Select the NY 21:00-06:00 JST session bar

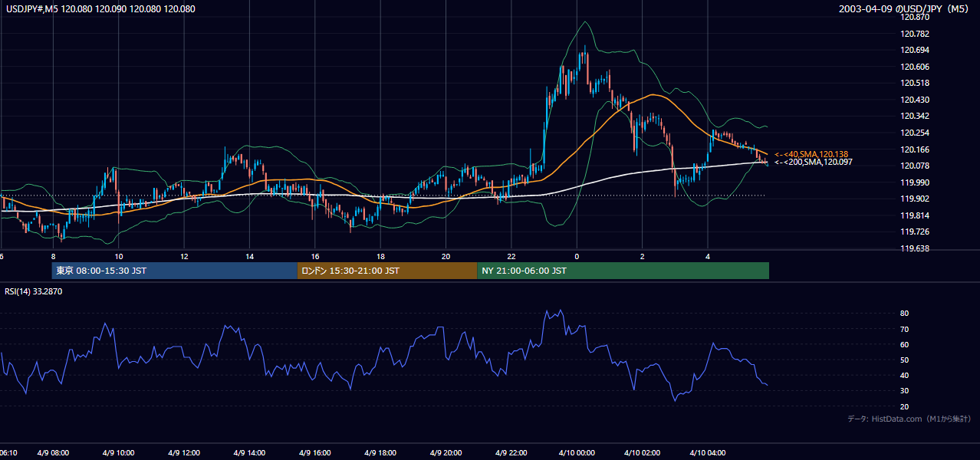(x=623, y=271)
